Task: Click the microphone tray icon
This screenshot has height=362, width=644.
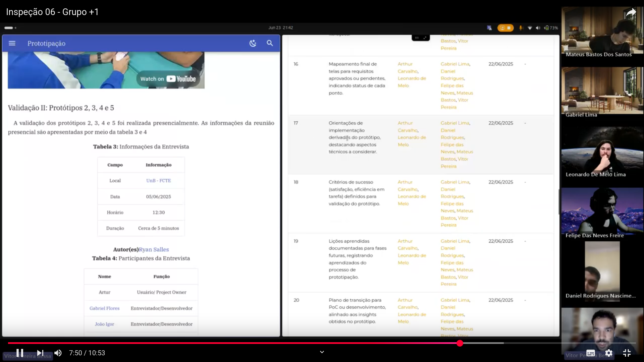Action: [x=521, y=28]
